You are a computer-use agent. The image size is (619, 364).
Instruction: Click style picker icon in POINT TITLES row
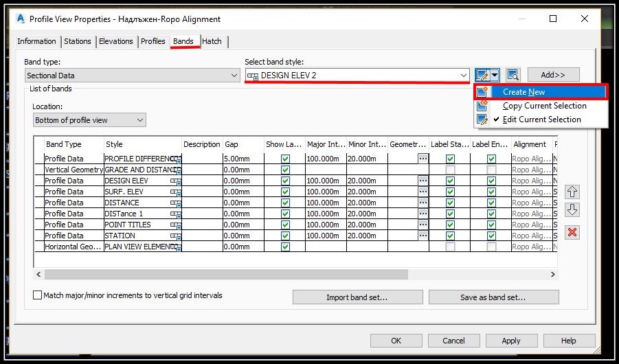[x=176, y=225]
